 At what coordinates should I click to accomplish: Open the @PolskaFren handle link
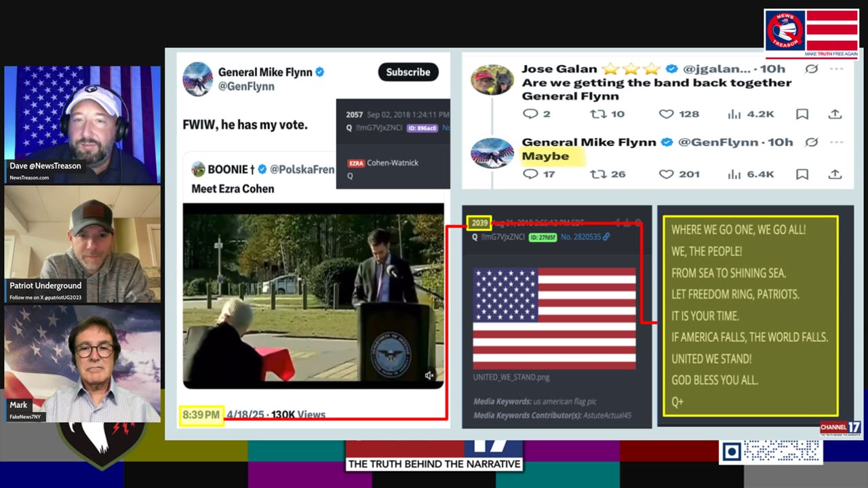click(x=302, y=169)
